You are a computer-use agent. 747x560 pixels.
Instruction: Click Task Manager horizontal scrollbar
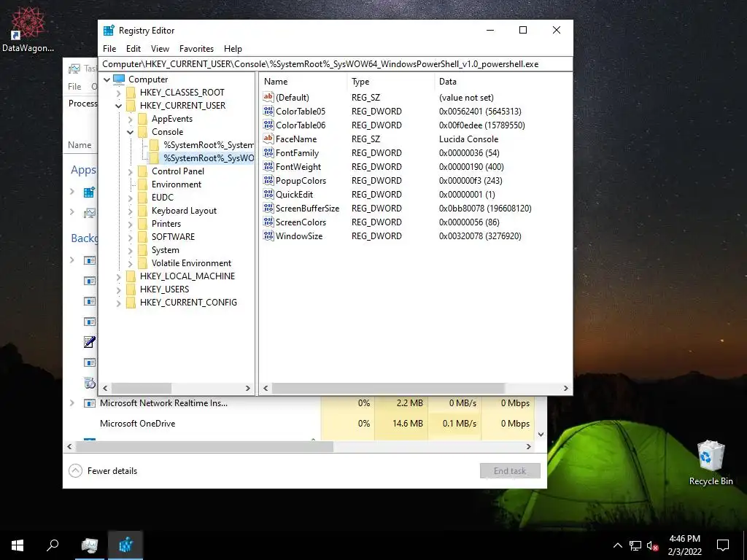(204, 447)
